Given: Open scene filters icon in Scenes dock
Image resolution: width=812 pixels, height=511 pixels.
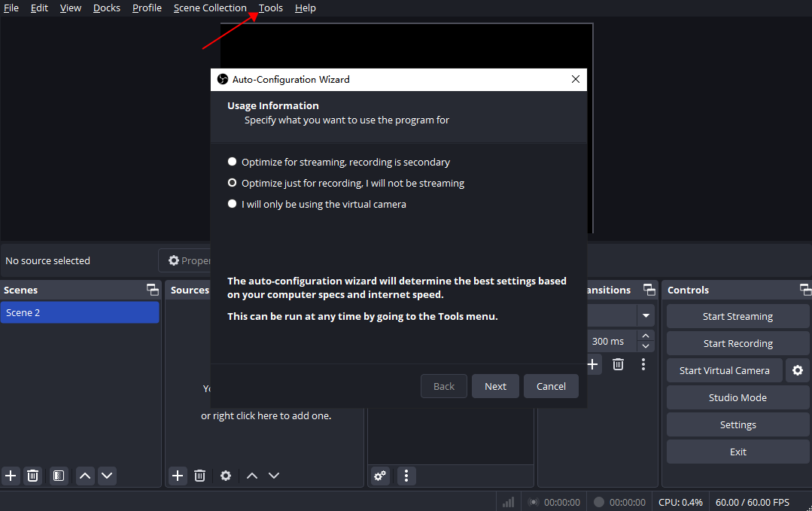Looking at the screenshot, I should coord(59,476).
